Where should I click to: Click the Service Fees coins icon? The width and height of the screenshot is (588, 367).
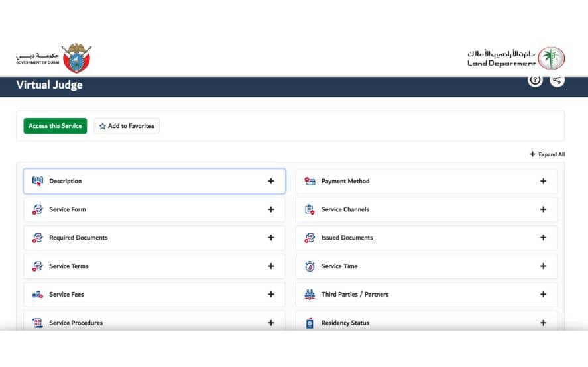point(38,295)
